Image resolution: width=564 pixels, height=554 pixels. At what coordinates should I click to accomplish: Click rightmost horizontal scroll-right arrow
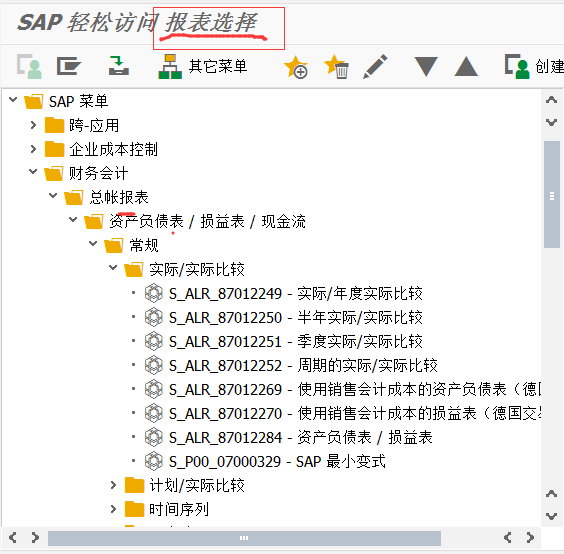coord(529,537)
